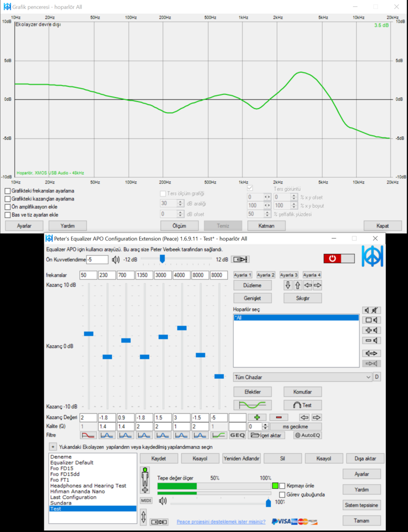Click the ms gecikme delay stepper arrows
The width and height of the screenshot is (408, 532).
[265, 427]
